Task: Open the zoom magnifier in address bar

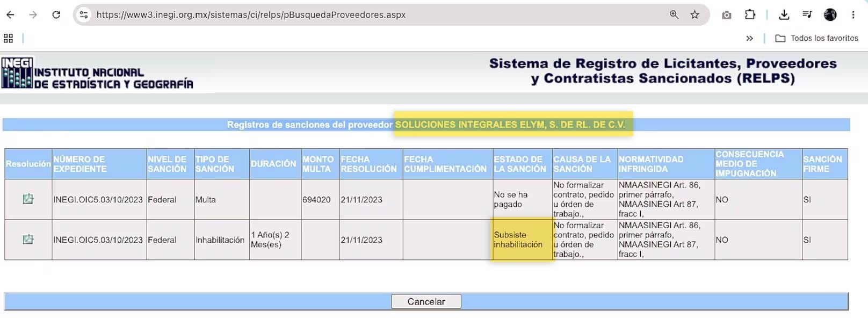Action: 674,15
